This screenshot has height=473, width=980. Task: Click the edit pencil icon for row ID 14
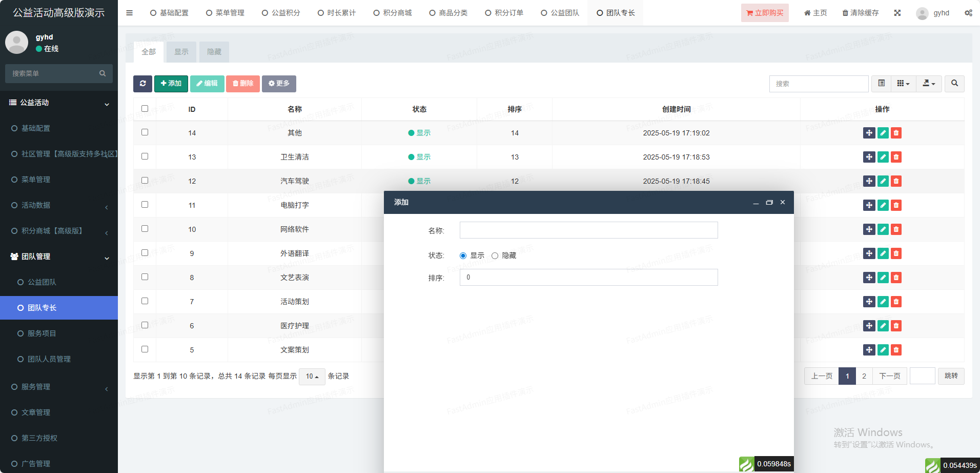click(x=883, y=133)
